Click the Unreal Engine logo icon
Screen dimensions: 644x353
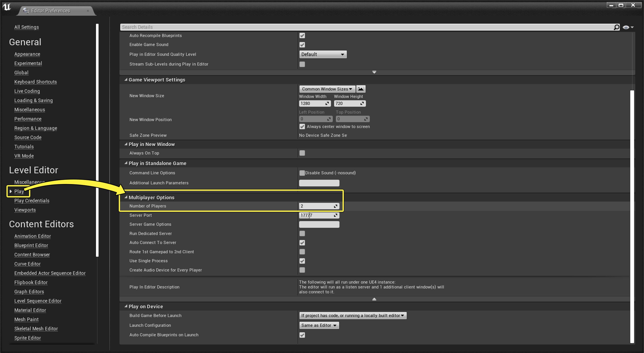7,7
